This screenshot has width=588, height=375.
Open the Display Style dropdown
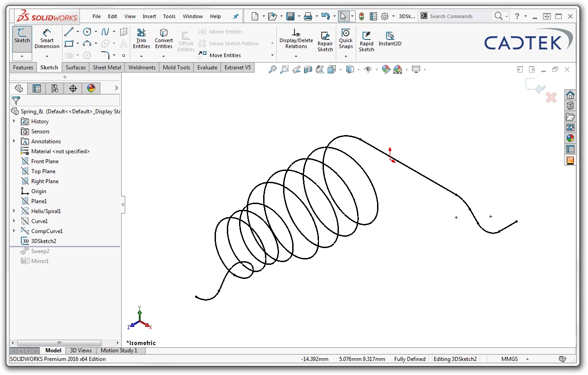pyautogui.click(x=359, y=69)
